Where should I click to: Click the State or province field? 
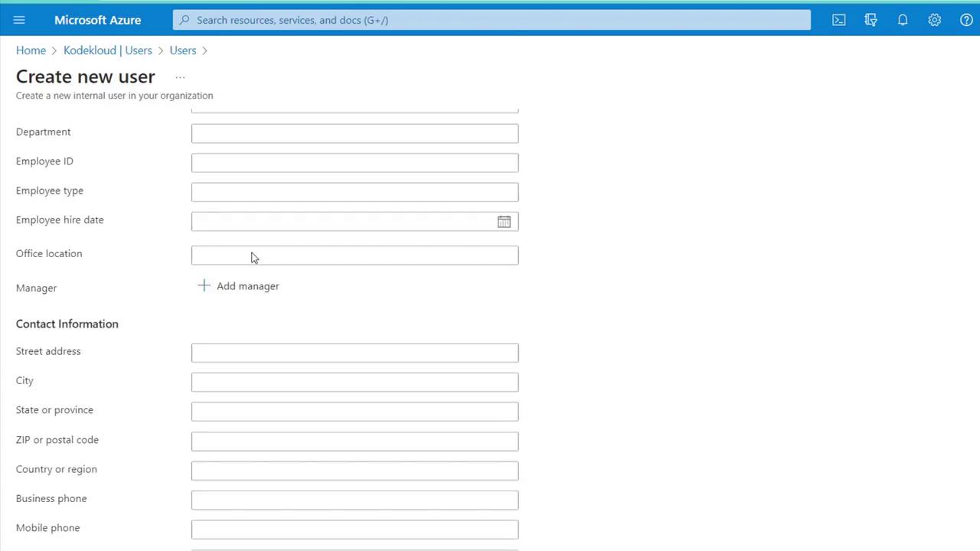(354, 412)
